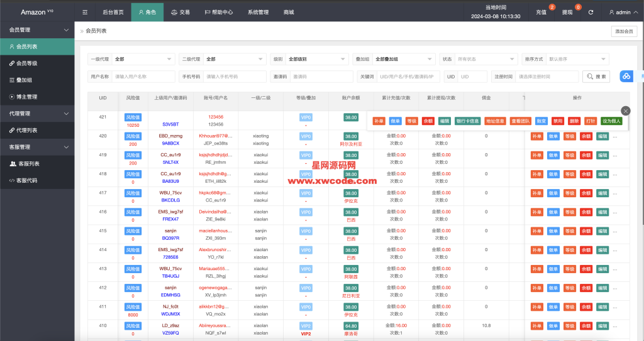Open 博主管理 in the sidebar
The height and width of the screenshot is (341, 644).
coord(26,97)
